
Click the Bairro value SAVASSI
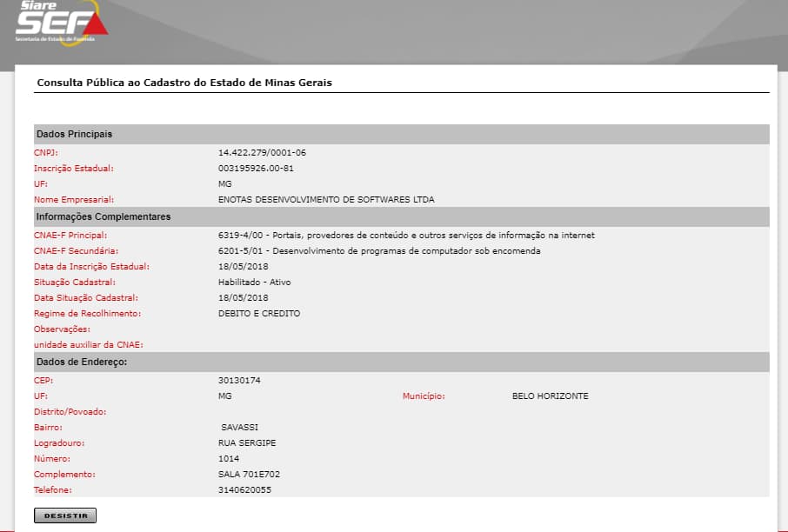coord(240,427)
